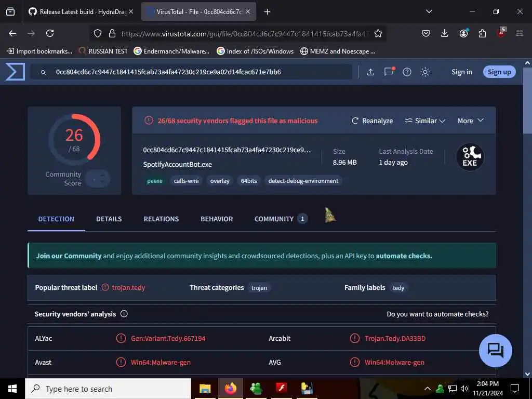532x399 pixels.
Task: Open the automate checks link
Action: [404, 256]
